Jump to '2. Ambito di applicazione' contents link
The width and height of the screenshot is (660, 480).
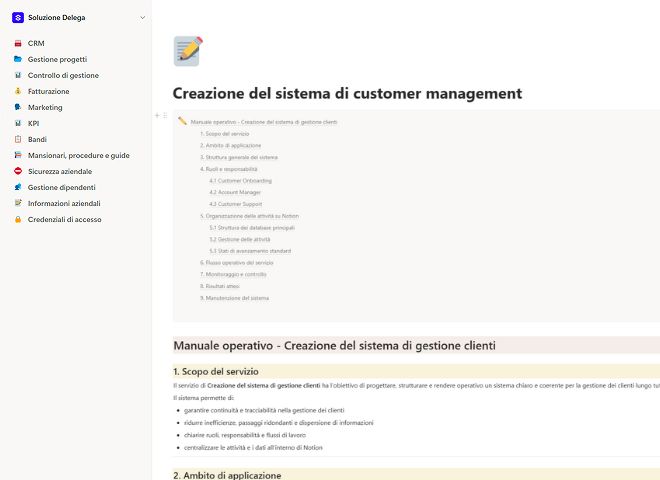(x=230, y=146)
